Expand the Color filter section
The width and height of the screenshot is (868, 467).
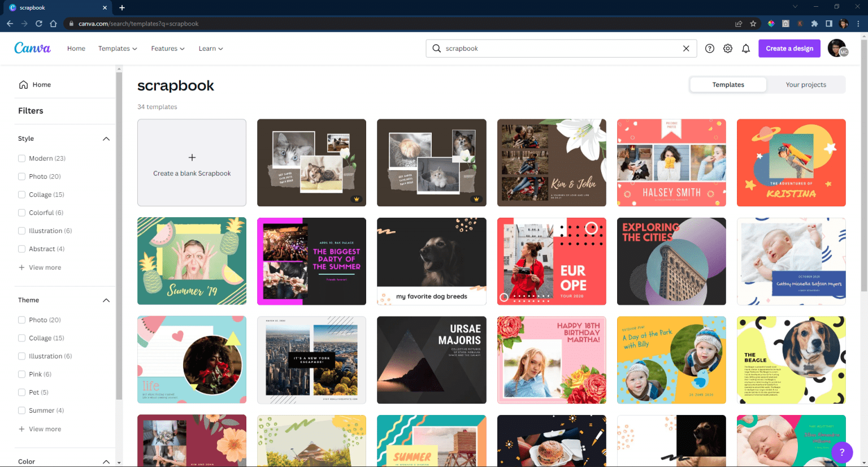tap(106, 461)
